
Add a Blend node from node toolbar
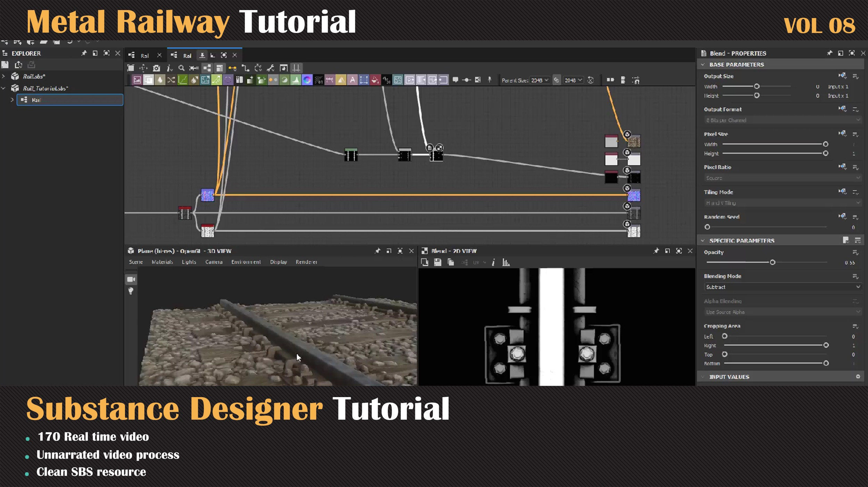148,80
